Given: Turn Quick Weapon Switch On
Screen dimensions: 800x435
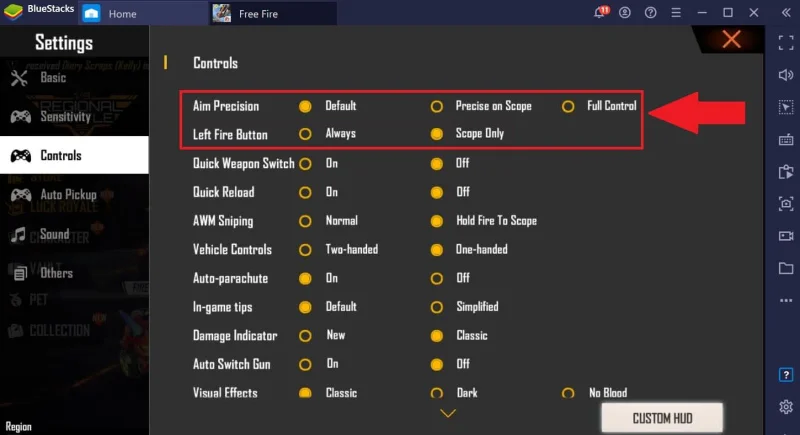Looking at the screenshot, I should point(305,164).
